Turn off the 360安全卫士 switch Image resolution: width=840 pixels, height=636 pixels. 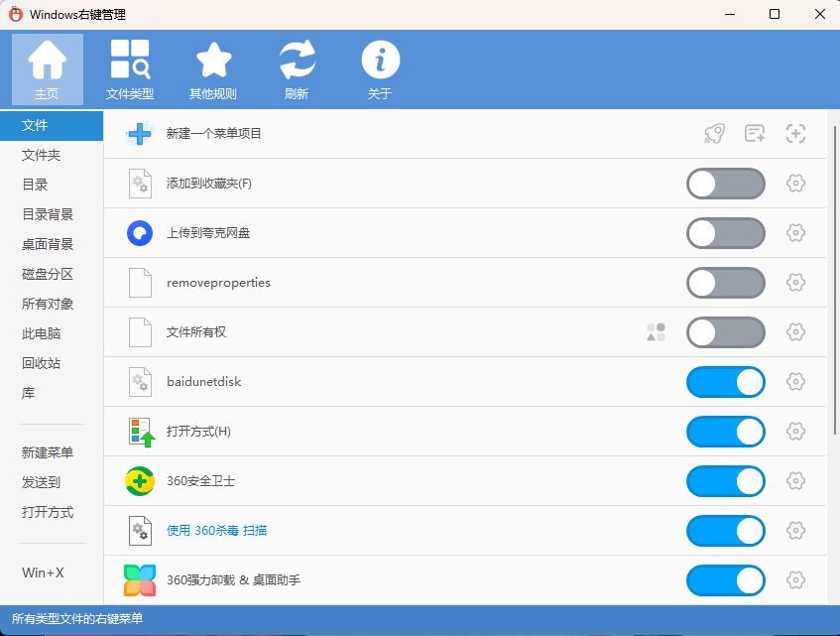point(726,481)
